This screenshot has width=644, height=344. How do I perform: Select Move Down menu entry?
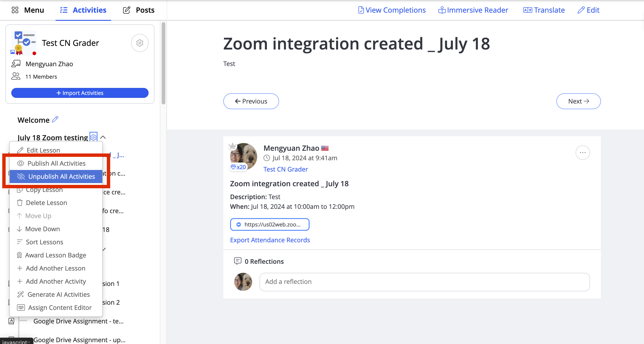[56, 229]
